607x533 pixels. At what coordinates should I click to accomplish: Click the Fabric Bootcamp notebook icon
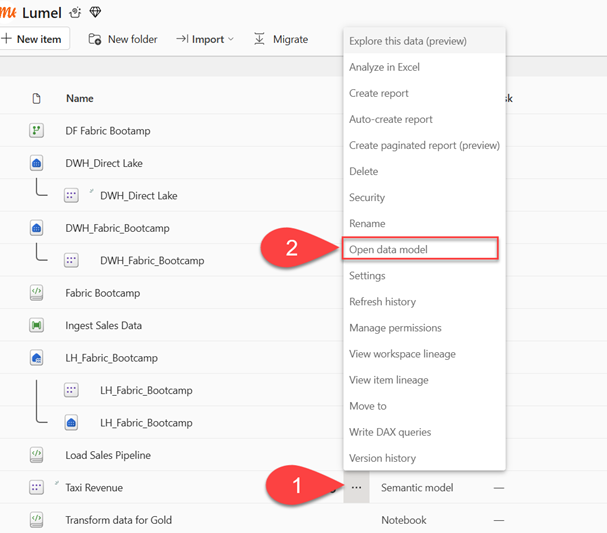coord(36,293)
